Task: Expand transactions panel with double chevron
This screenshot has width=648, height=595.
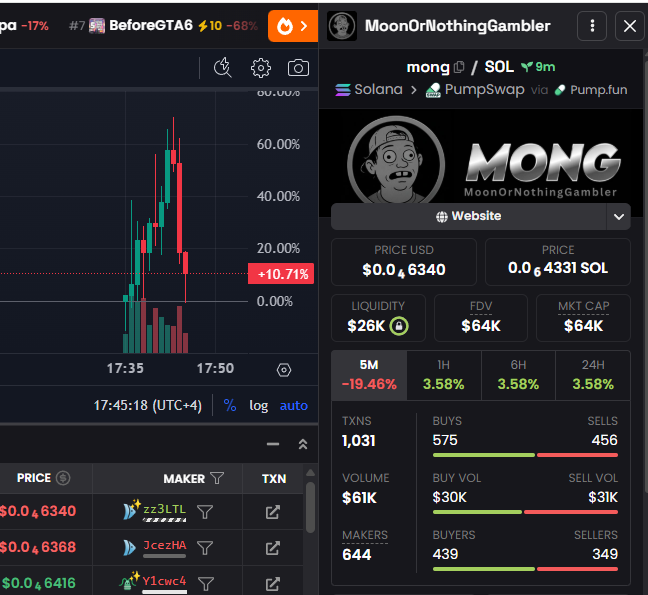Action: [303, 444]
